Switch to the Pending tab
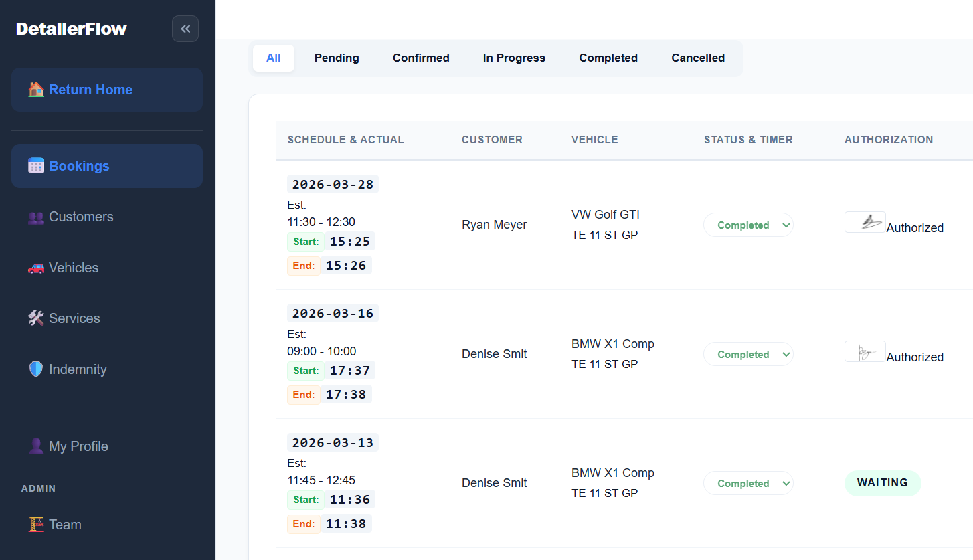973x560 pixels. (x=337, y=58)
